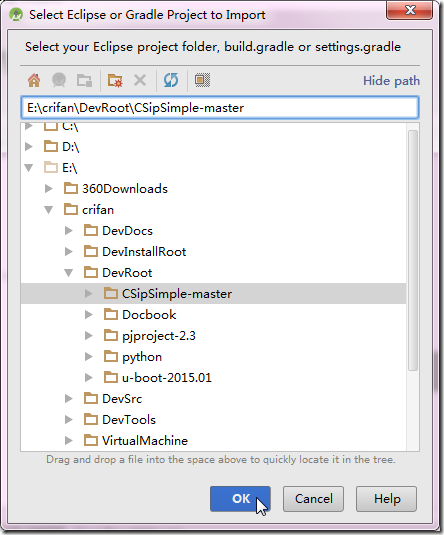
Task: Select the pjproject-2.3 folder name
Action: point(159,336)
